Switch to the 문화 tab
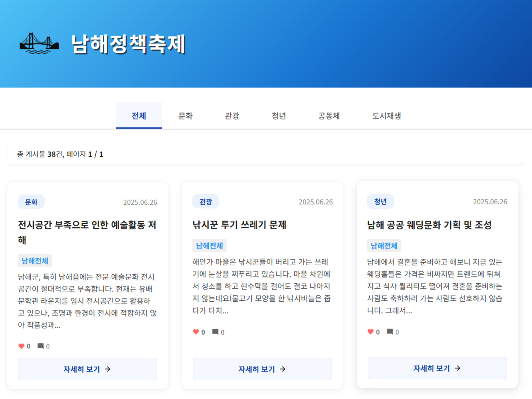The height and width of the screenshot is (399, 532). click(185, 116)
